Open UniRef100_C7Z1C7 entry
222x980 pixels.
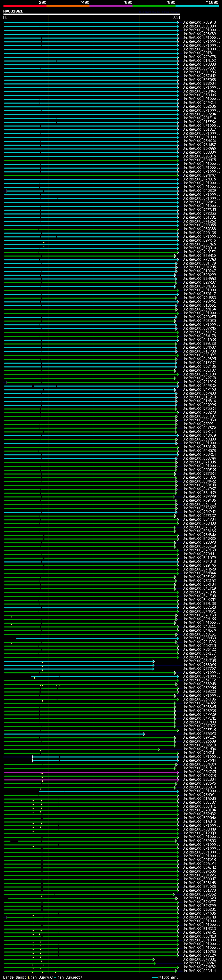199,516
